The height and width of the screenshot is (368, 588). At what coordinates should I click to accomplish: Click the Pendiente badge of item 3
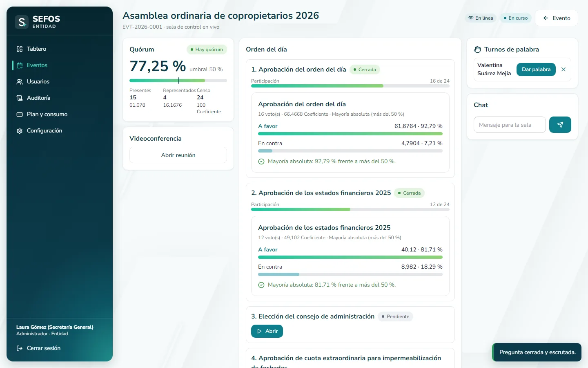395,316
